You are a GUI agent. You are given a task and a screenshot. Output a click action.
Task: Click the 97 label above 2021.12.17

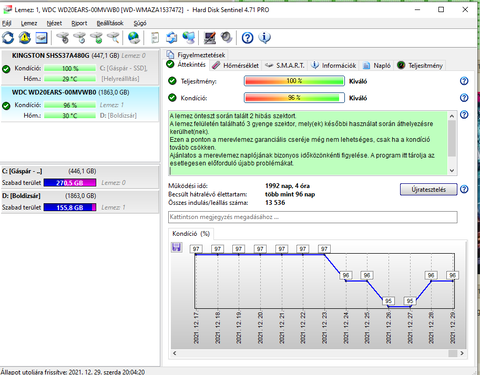[196, 249]
